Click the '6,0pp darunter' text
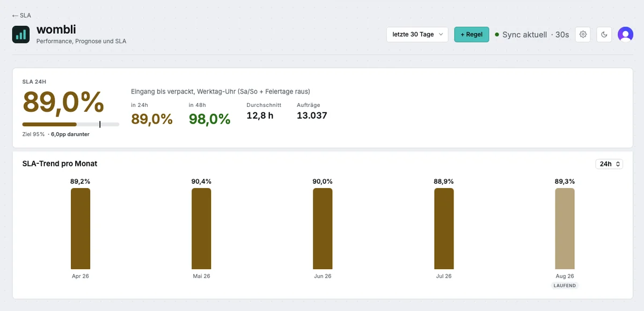The height and width of the screenshot is (311, 644). [70, 134]
